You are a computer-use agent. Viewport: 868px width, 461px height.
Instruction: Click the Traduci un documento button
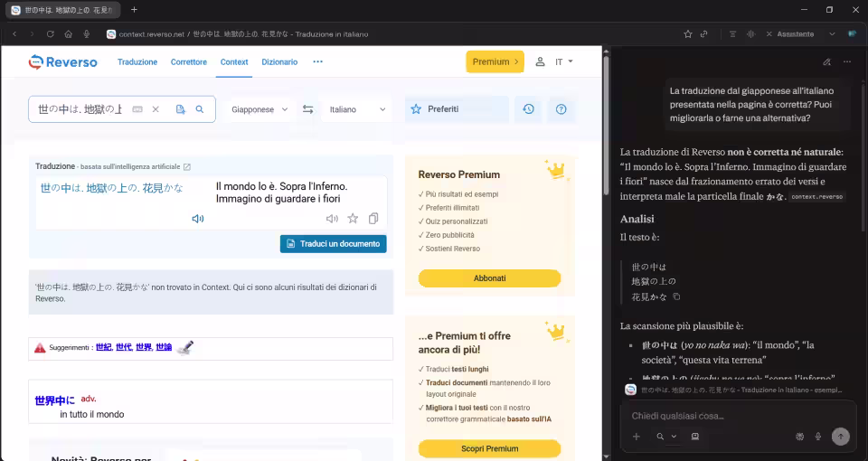(334, 244)
